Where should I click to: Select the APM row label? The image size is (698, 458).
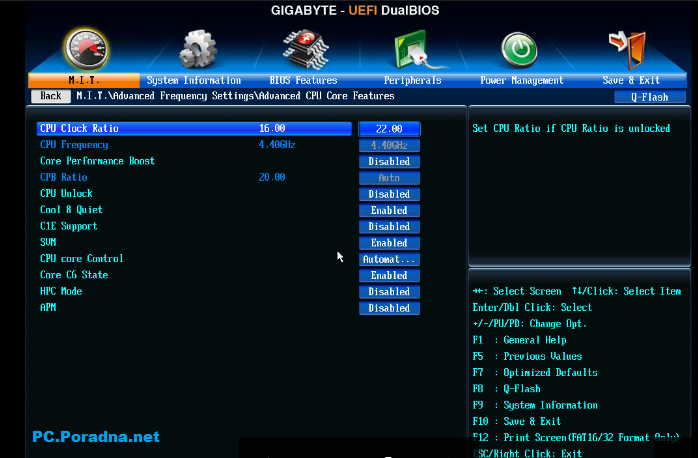pyautogui.click(x=48, y=307)
